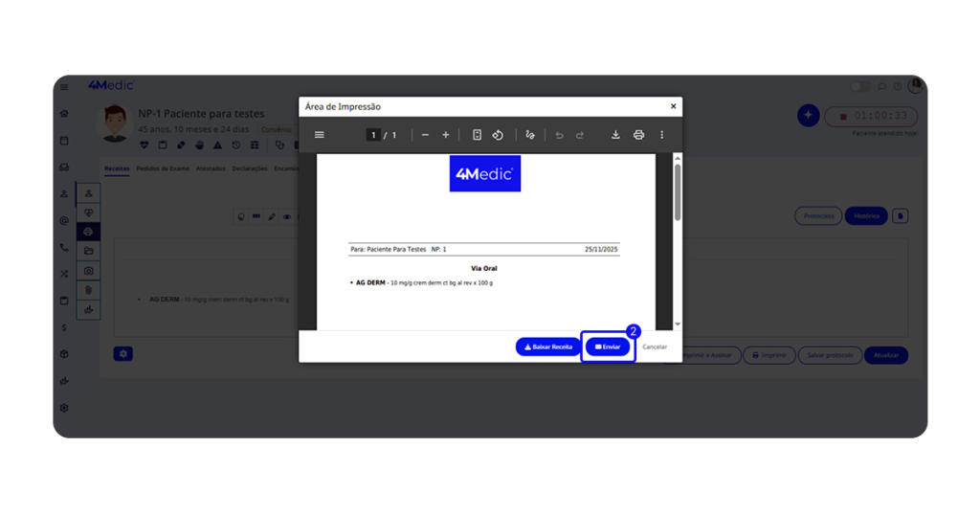Cancel the print area dialog
The width and height of the screenshot is (980, 514).
tap(655, 346)
